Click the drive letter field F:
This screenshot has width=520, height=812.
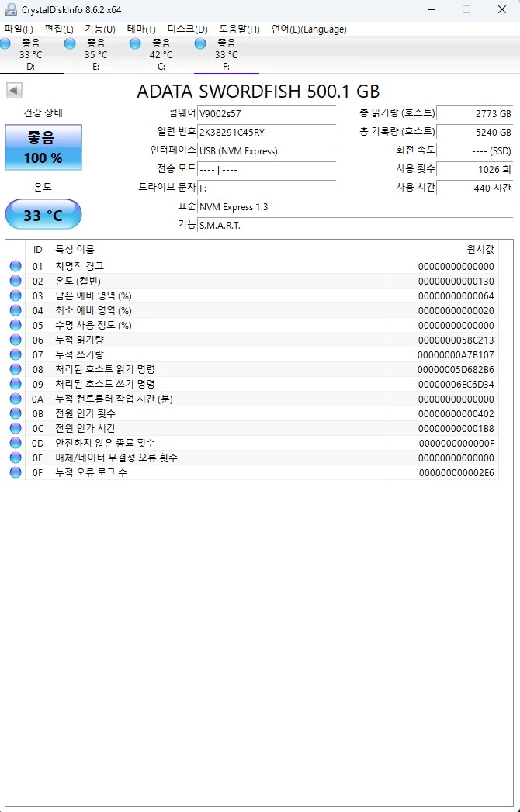pyautogui.click(x=267, y=188)
